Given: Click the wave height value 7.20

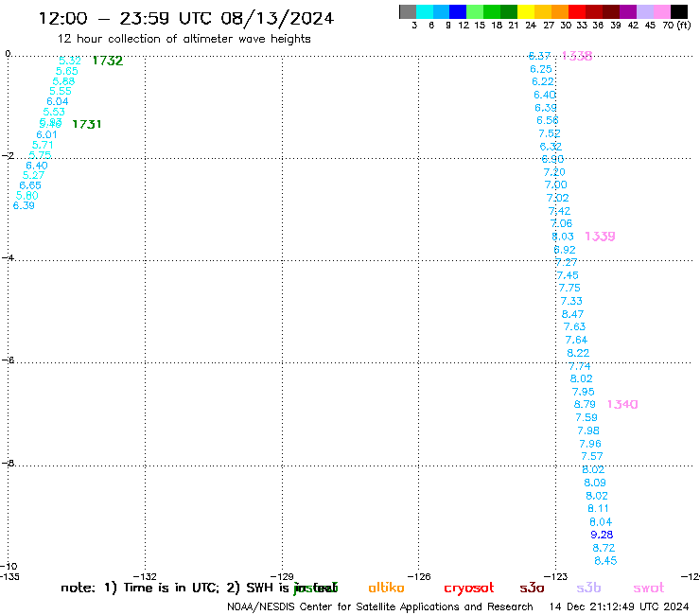Looking at the screenshot, I should pos(554,172).
